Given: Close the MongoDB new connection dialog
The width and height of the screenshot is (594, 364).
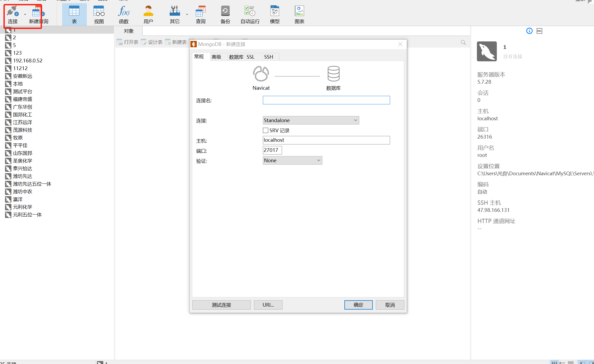Looking at the screenshot, I should point(400,44).
